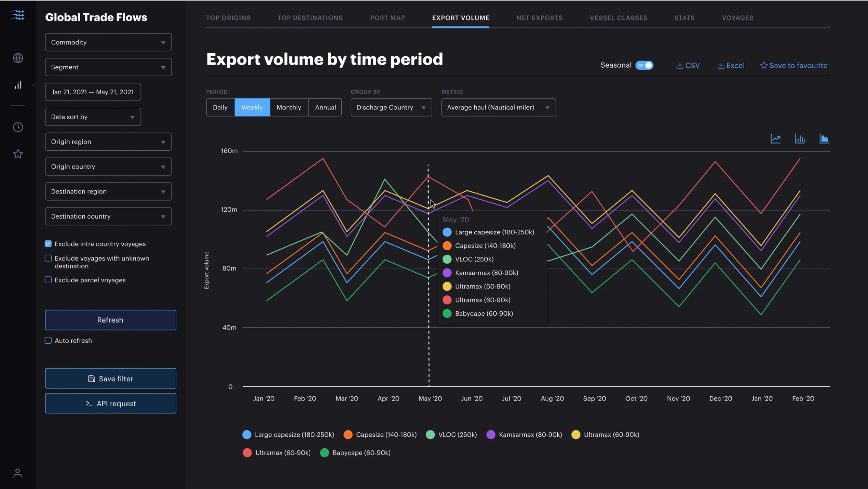Open the Commodity dropdown

click(x=108, y=42)
